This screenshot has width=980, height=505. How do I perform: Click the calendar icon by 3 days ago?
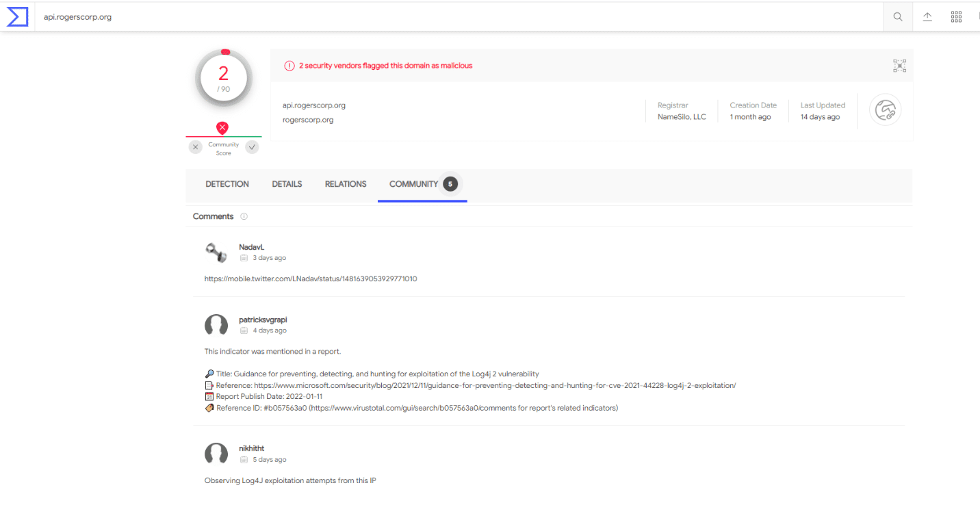(x=244, y=258)
